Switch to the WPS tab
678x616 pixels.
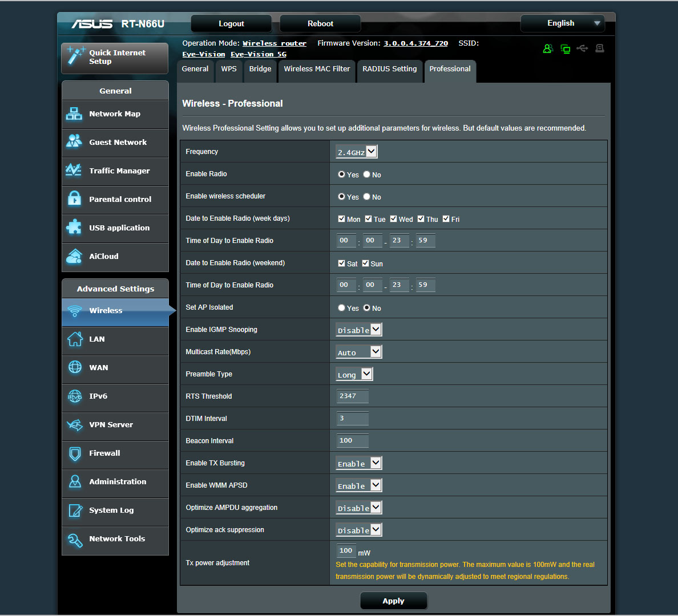coord(229,69)
